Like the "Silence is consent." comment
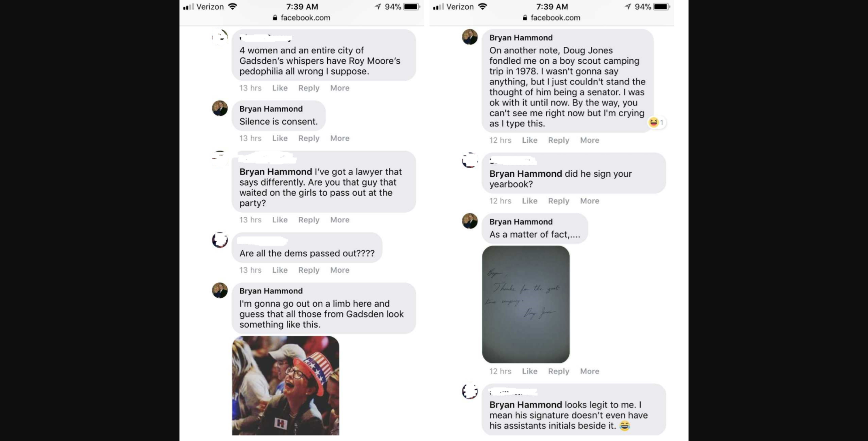Screen dimensions: 868x441 [280, 138]
